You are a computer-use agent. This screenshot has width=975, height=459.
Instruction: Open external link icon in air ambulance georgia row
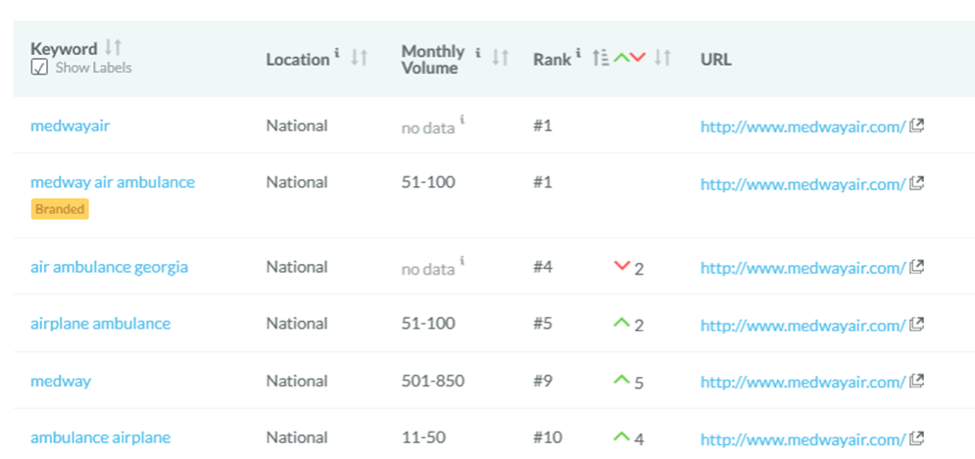917,267
